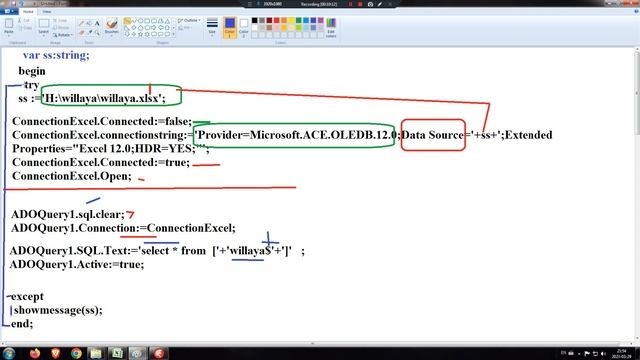Viewport: 640px width, 360px height.
Task: Open the Size line thickness dropdown
Action: tap(212, 27)
